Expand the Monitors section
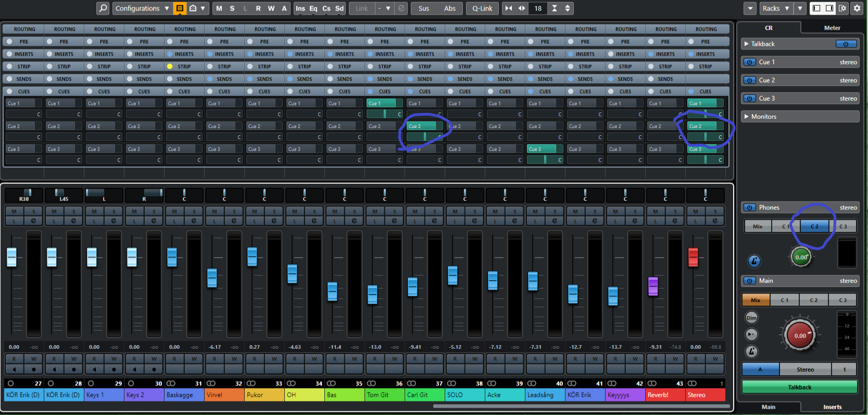868x415 pixels. (x=800, y=117)
